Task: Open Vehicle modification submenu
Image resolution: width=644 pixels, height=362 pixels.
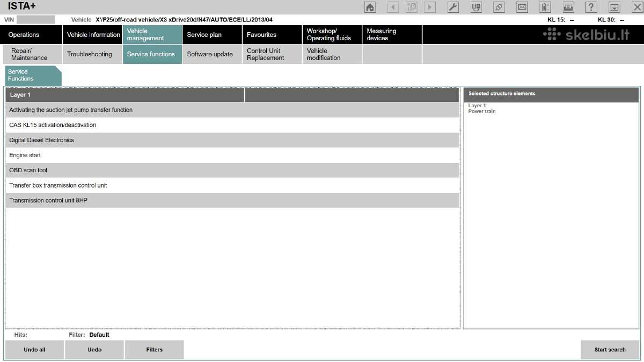Action: [333, 55]
